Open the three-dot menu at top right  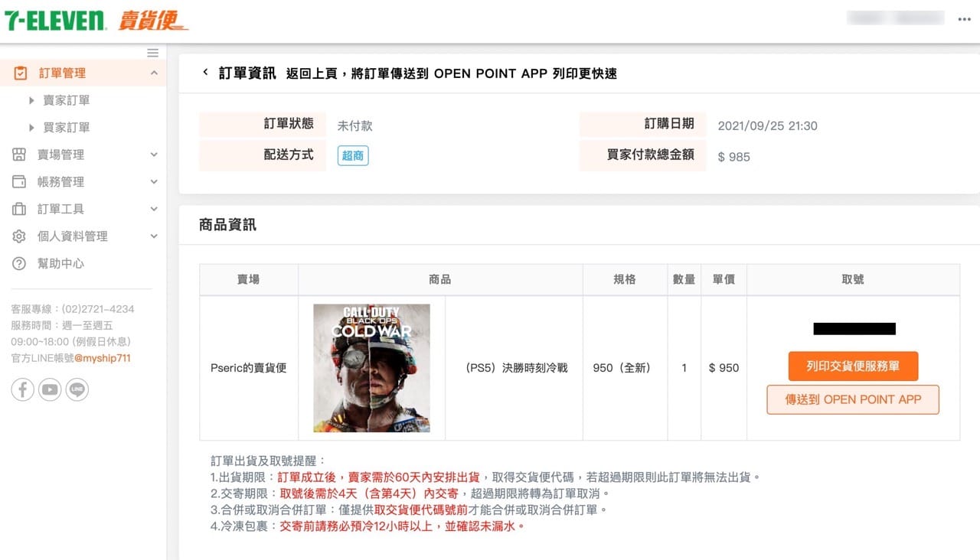964,19
